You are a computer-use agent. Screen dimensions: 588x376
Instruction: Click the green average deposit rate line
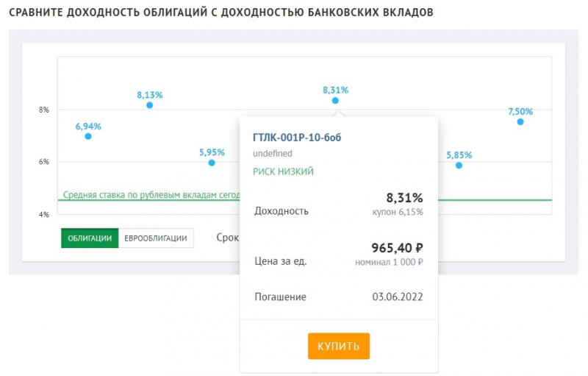pos(500,199)
